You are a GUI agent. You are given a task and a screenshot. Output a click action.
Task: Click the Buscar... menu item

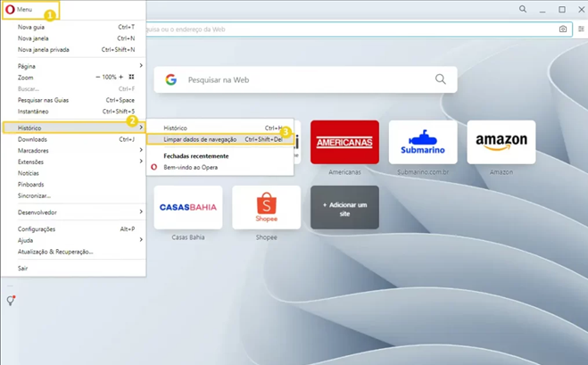(x=73, y=89)
